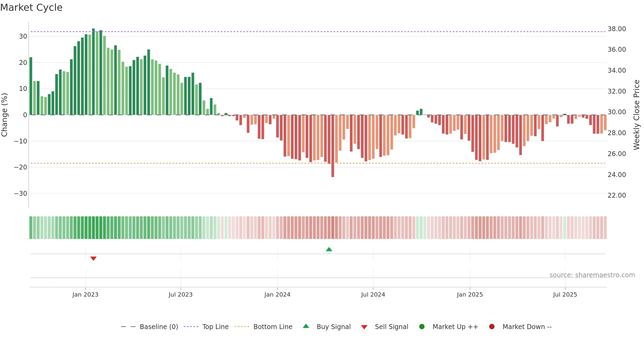Click the Change (%) axis title
The image size is (644, 362).
(x=4, y=115)
